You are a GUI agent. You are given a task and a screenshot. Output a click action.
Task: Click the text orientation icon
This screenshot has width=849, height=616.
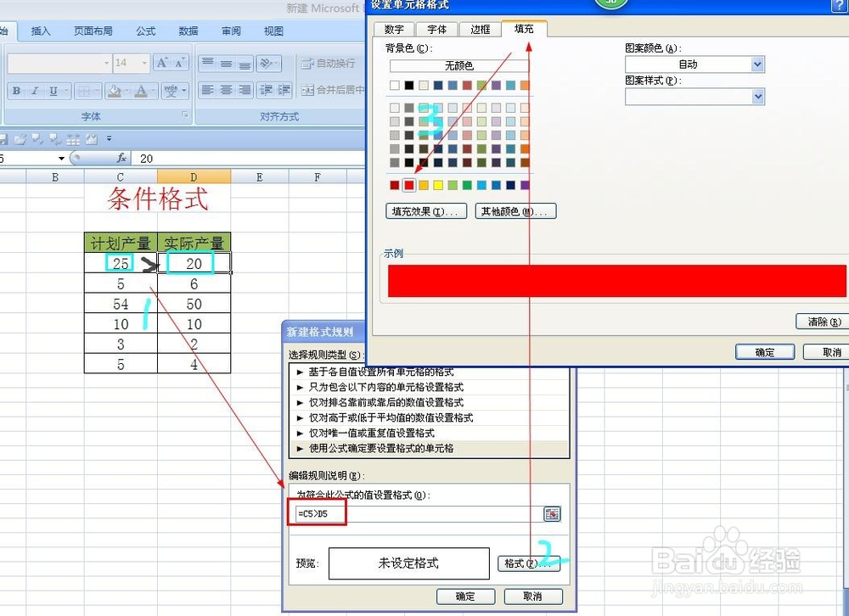[x=265, y=64]
